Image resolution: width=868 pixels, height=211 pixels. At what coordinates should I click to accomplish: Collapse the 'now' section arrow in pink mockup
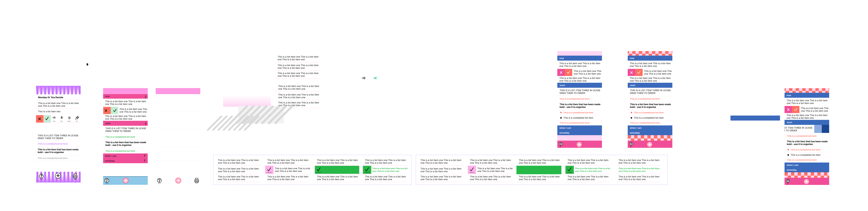146,96
